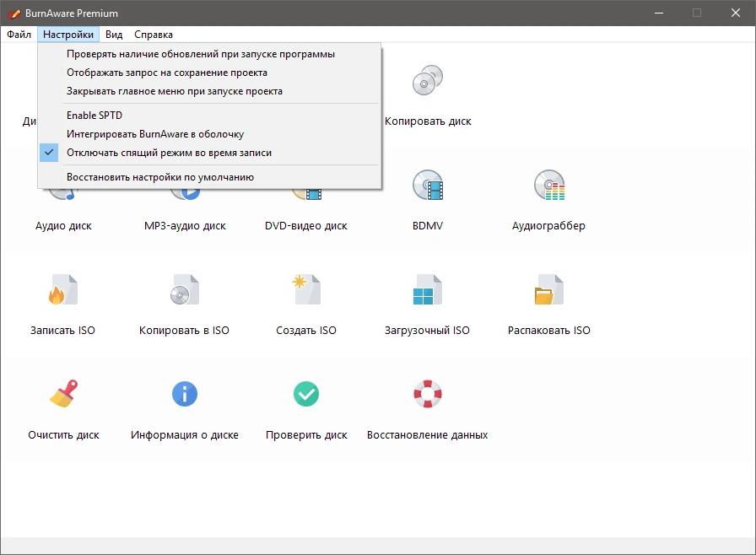Open the Erase disc brush icon

tap(63, 394)
